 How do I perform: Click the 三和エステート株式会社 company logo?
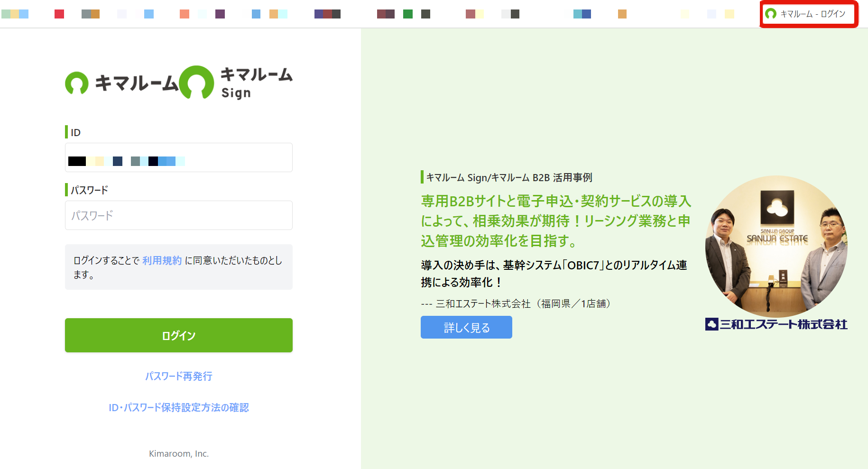coord(776,324)
